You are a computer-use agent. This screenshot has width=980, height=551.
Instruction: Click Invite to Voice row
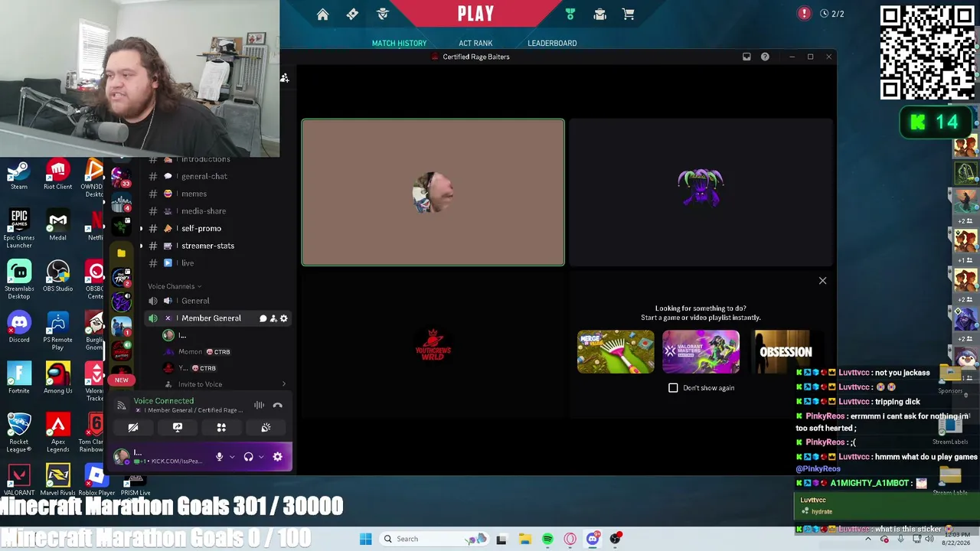point(222,384)
